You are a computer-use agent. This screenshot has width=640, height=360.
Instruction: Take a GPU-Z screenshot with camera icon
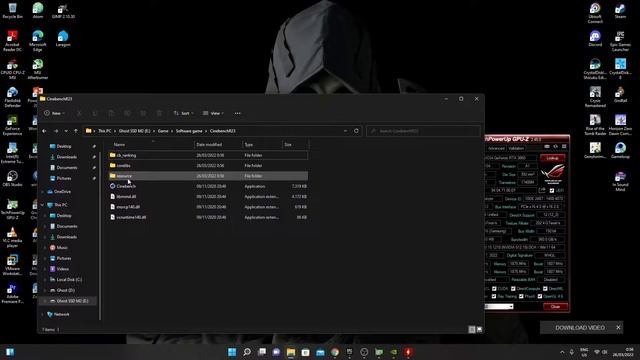click(x=547, y=147)
